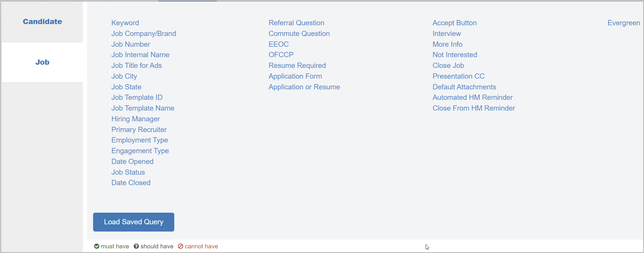This screenshot has height=253, width=644.
Task: Pick the Job Title for Ads link
Action: click(x=137, y=66)
